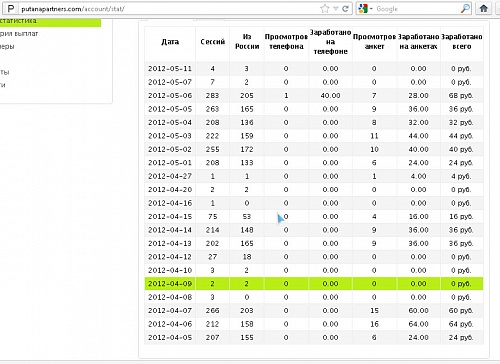Select date cell 2012-04-12
Image resolution: width=500 pixels, height=364 pixels.
point(170,257)
